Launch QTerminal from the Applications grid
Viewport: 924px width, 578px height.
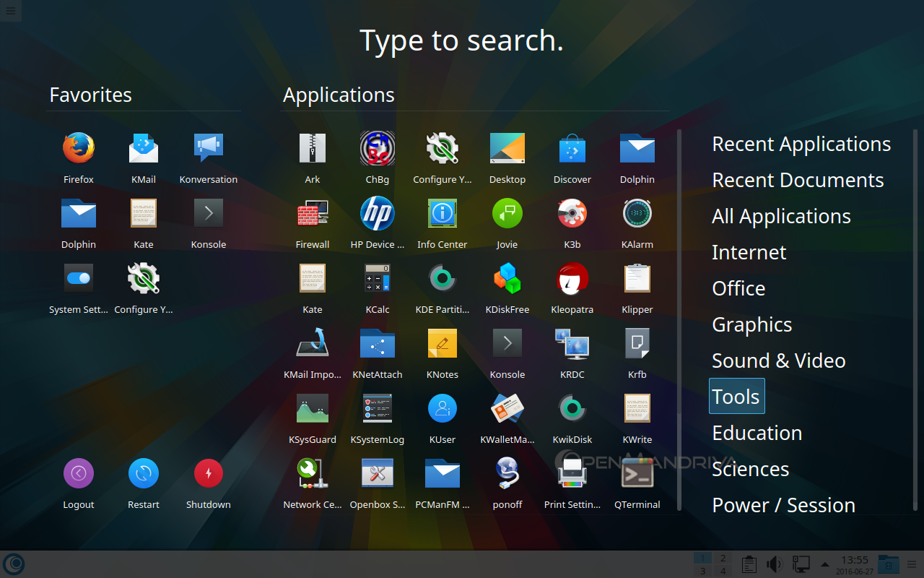click(637, 474)
